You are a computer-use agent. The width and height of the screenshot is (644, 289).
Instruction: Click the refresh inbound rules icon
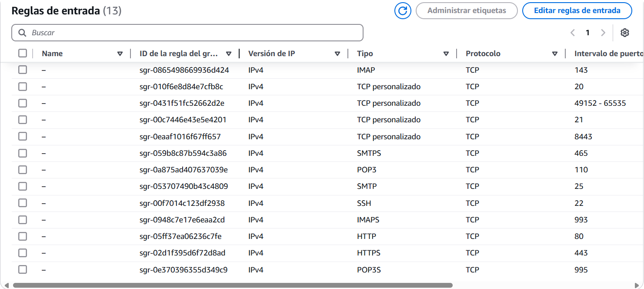pyautogui.click(x=403, y=11)
